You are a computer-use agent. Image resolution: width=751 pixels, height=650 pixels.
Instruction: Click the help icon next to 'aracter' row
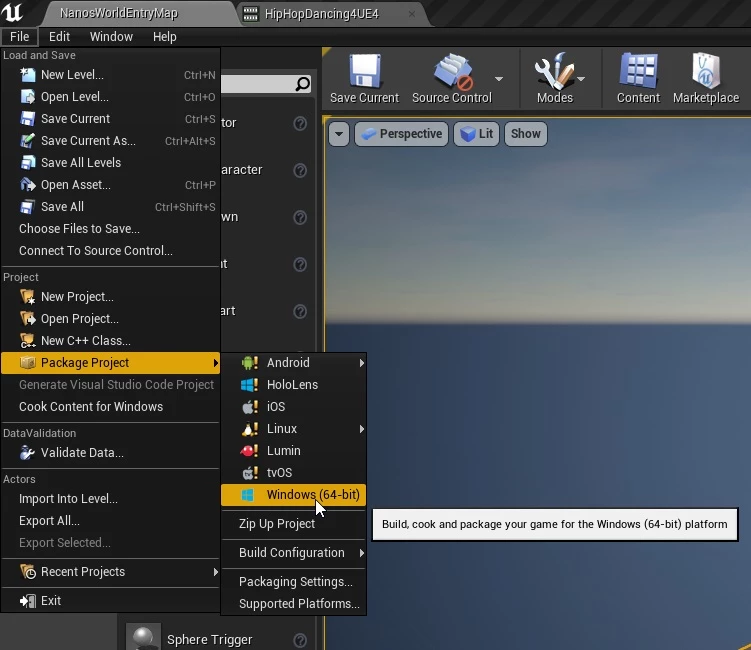click(300, 171)
